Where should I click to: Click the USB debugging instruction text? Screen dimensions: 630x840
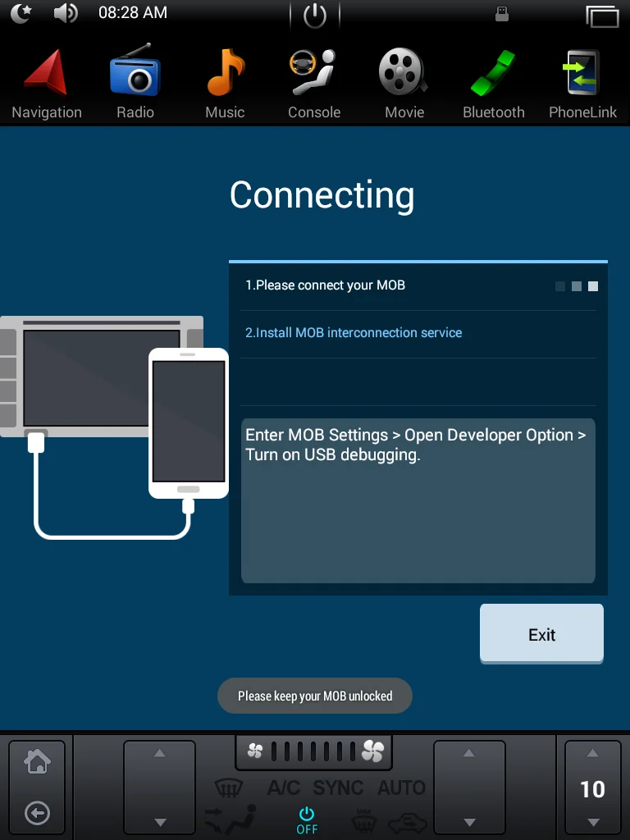click(416, 445)
